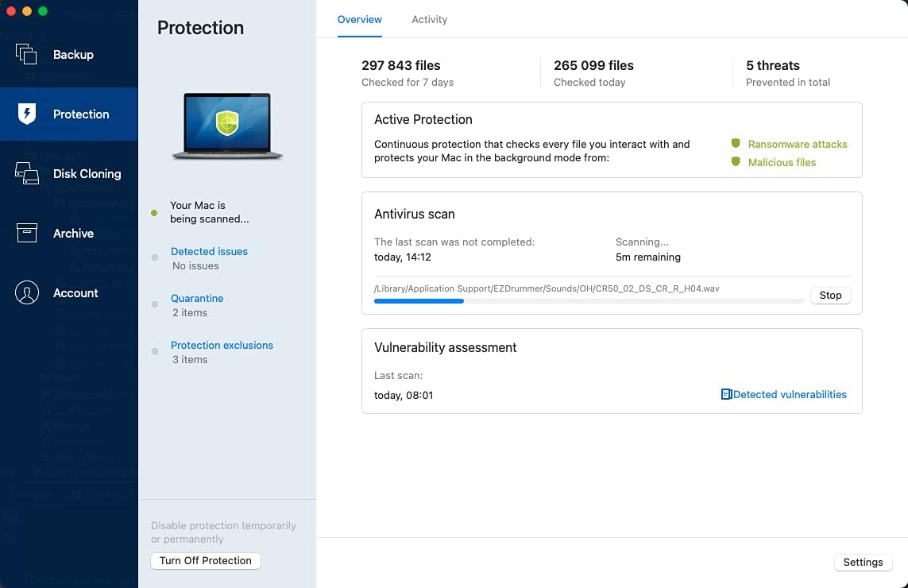Open the Settings button
Viewport: 908px width, 588px height.
[x=863, y=562]
